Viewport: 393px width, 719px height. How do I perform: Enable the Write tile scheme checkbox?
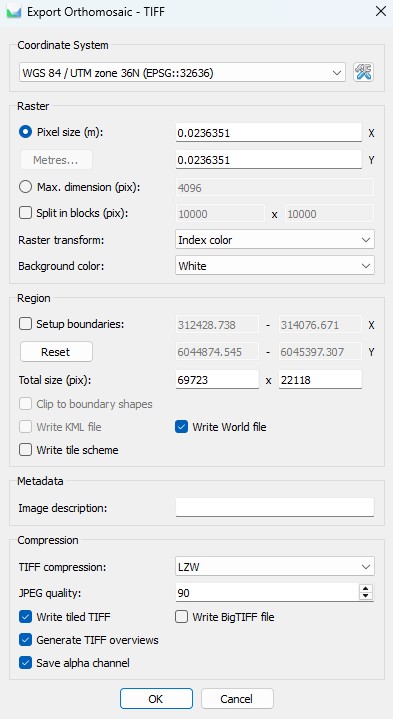tap(25, 450)
